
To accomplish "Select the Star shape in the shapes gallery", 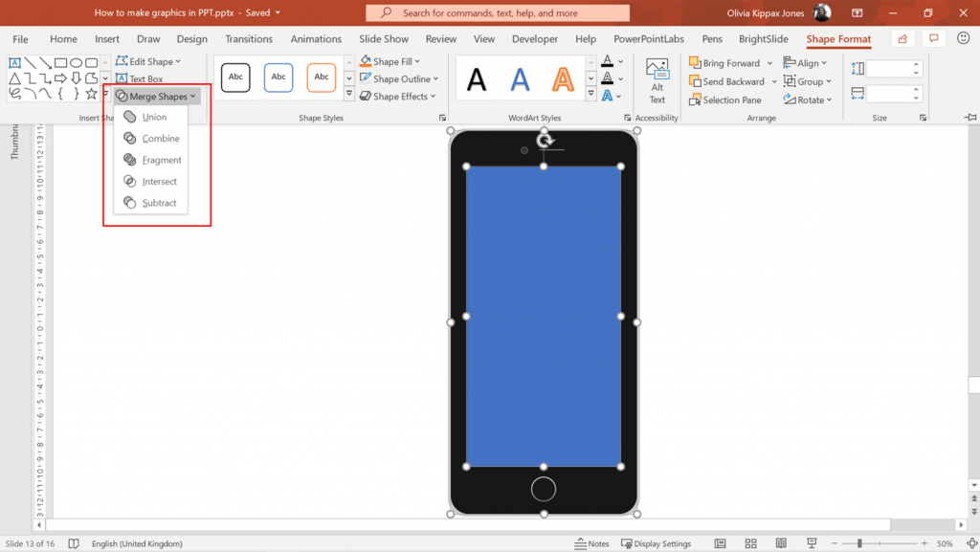I will 90,93.
